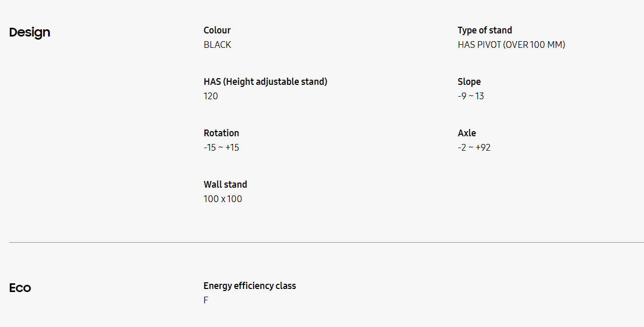The height and width of the screenshot is (327, 644).
Task: Click the Axle specification label
Action: [x=467, y=133]
